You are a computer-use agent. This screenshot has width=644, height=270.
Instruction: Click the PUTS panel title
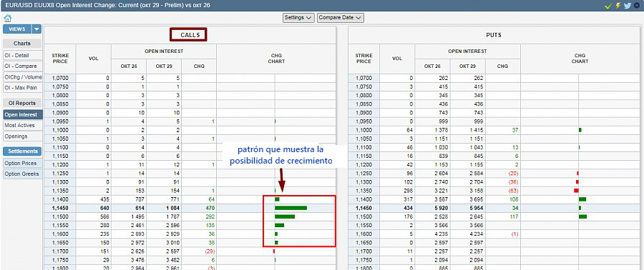point(494,35)
